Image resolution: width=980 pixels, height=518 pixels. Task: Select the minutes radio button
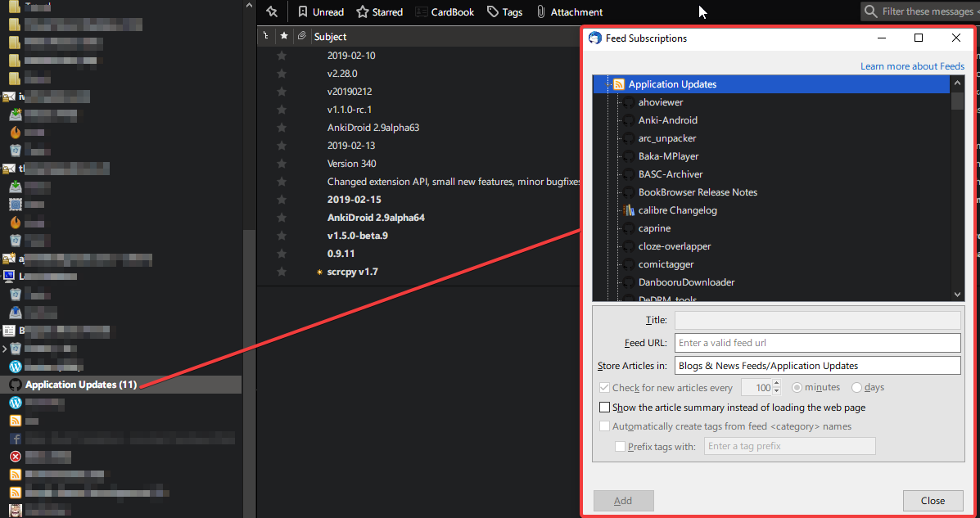tap(797, 387)
